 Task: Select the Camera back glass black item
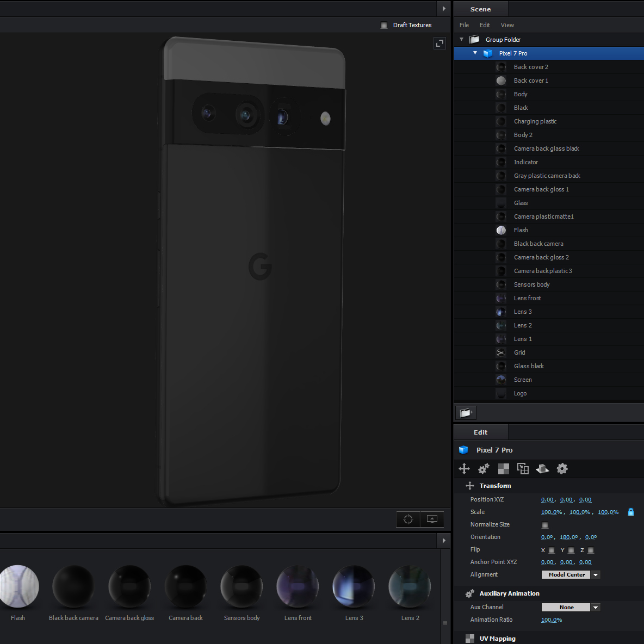[549, 148]
